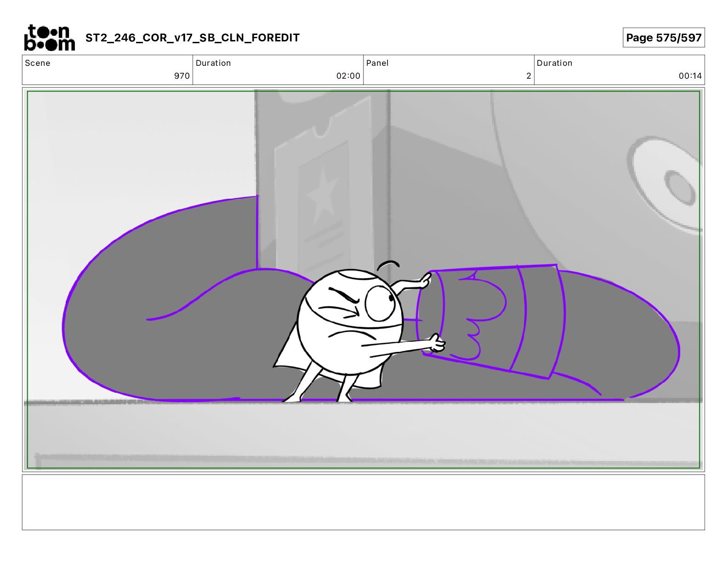Click the Duration label above 02:00

tap(213, 63)
